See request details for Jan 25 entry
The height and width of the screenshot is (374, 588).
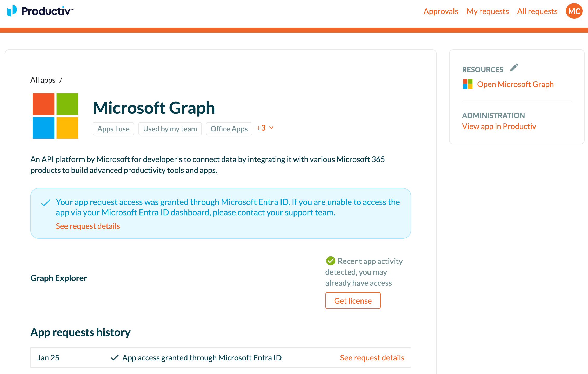[x=372, y=358]
